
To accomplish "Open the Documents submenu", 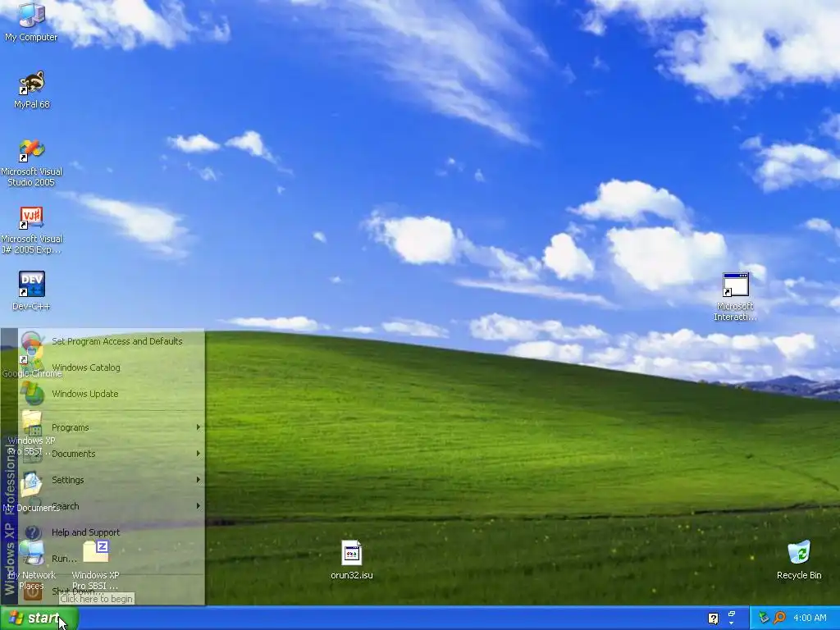I will (112, 454).
